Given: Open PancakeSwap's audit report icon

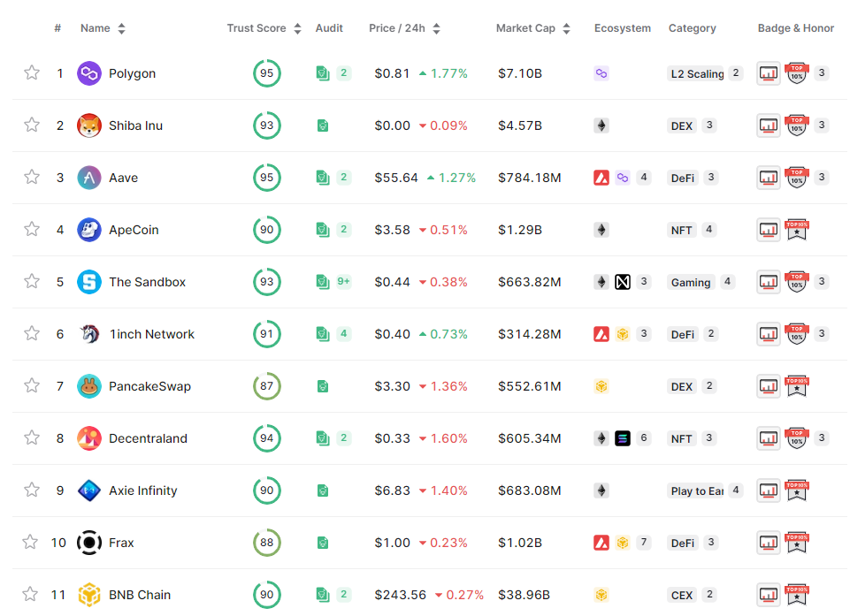Looking at the screenshot, I should [323, 386].
